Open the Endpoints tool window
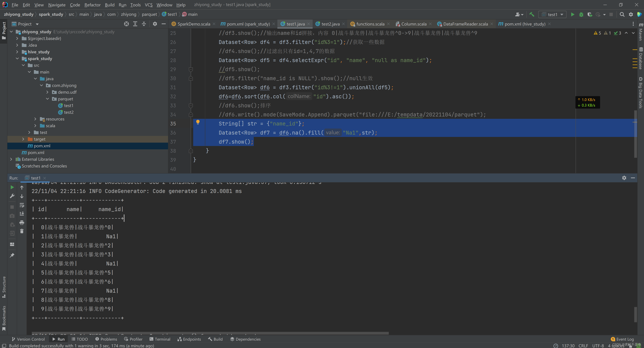 click(189, 339)
